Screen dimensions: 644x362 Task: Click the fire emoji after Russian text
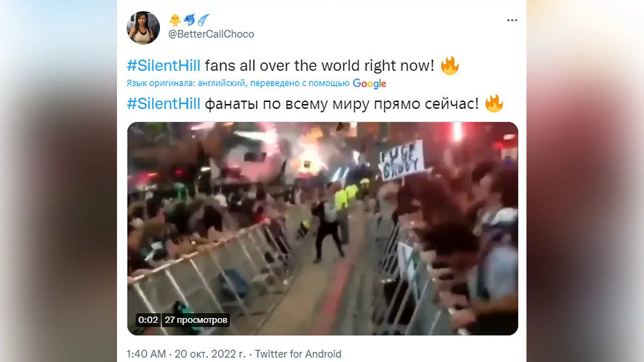(494, 104)
